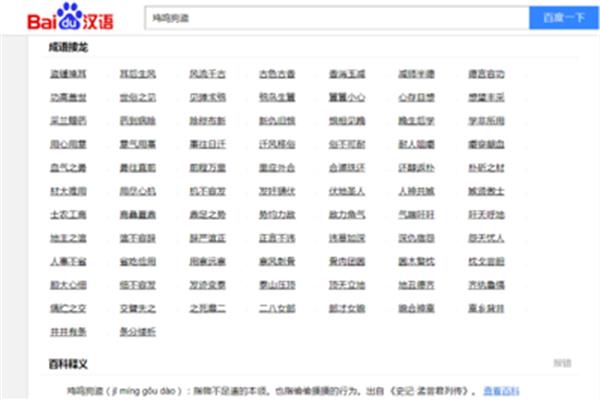Open idiom 条分缕析
Image resolution: width=600 pixels, height=400 pixels.
point(138,332)
